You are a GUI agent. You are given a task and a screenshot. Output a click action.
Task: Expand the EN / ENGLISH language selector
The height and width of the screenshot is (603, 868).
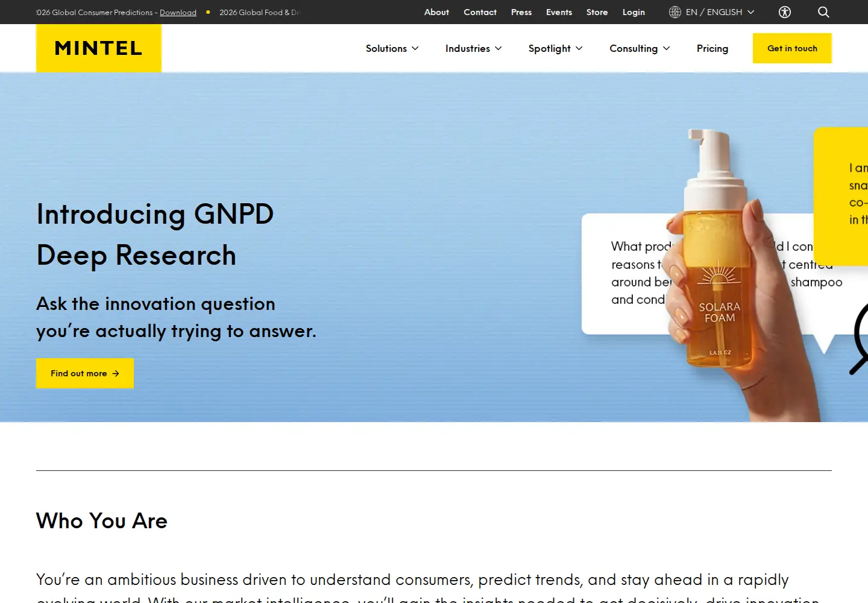tap(712, 12)
